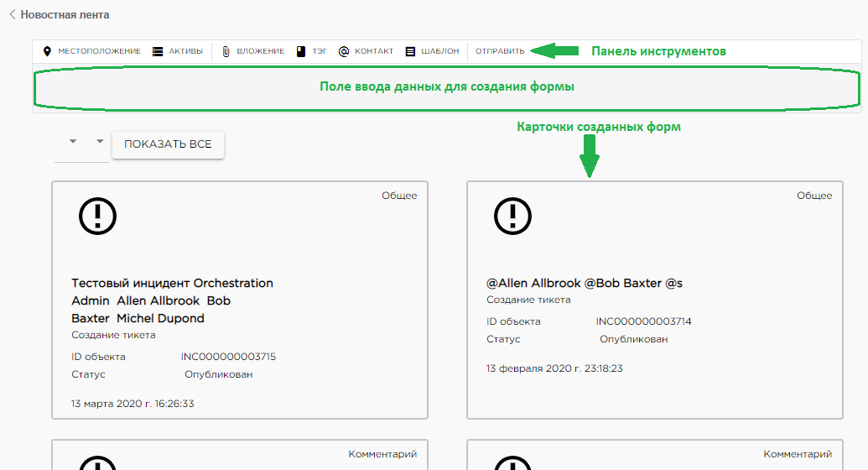Open the first filter dropdown arrow
The height and width of the screenshot is (470, 868).
click(72, 141)
